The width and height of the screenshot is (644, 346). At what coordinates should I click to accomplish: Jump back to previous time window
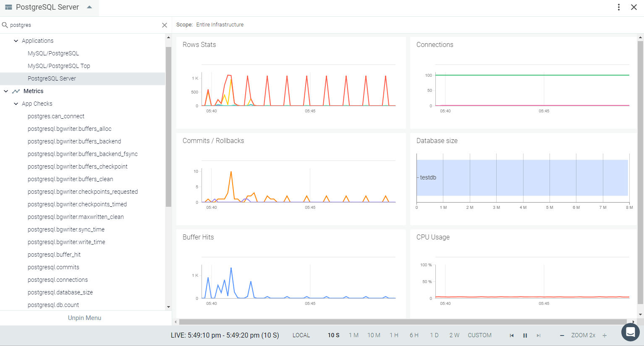click(511, 336)
